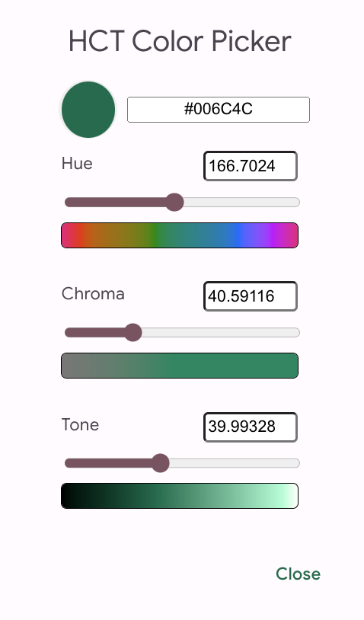364x620 pixels.
Task: Click the Chroma value input 40.59116
Action: (x=251, y=296)
